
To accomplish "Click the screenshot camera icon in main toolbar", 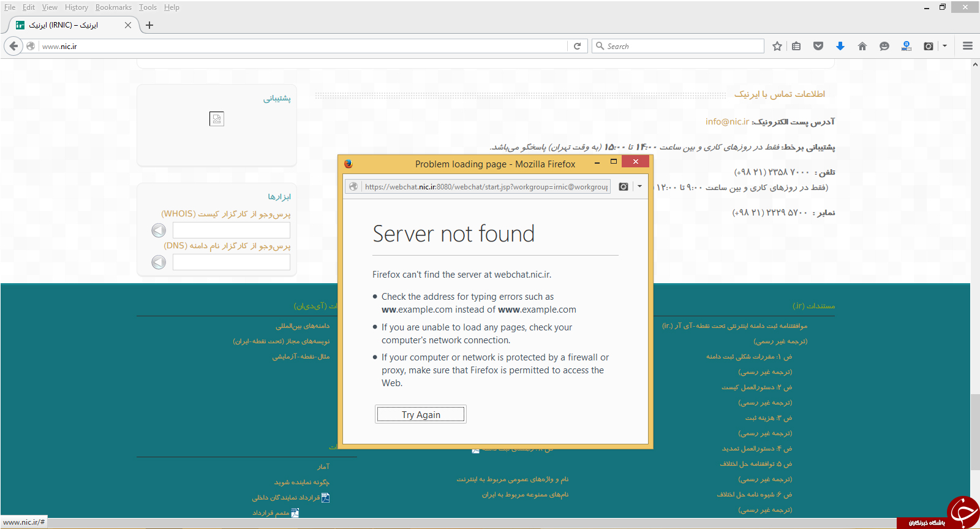I will 929,46.
